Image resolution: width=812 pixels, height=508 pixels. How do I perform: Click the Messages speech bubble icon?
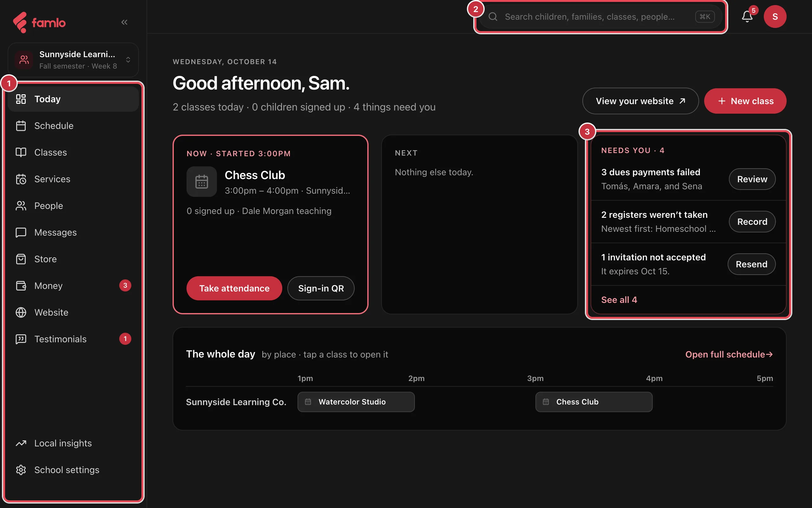[21, 232]
